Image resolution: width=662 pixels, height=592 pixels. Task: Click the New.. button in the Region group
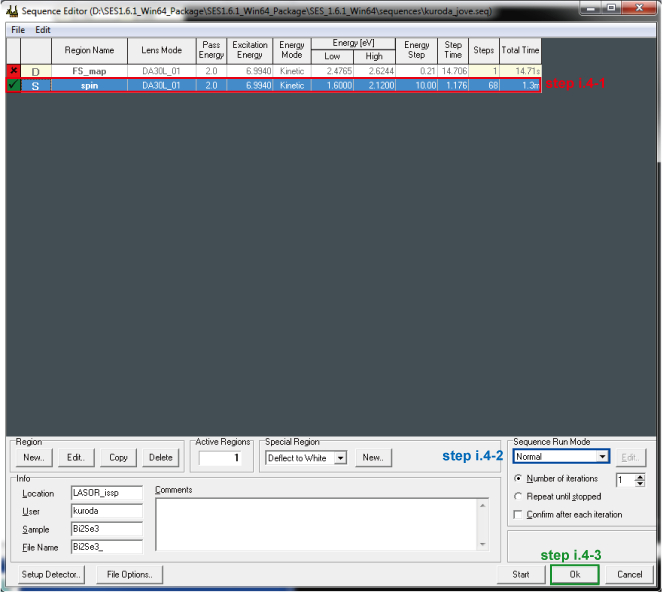[x=34, y=458]
